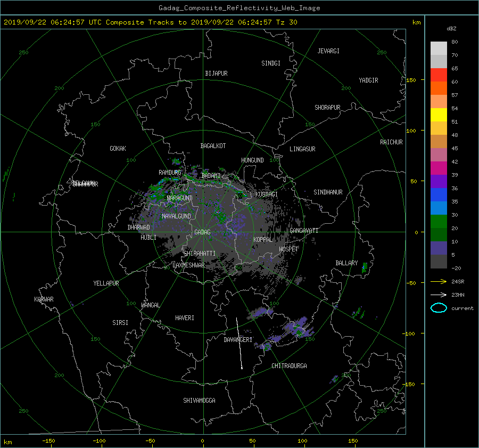
Task: Click the DAVANGERI city label
Action: tap(238, 340)
